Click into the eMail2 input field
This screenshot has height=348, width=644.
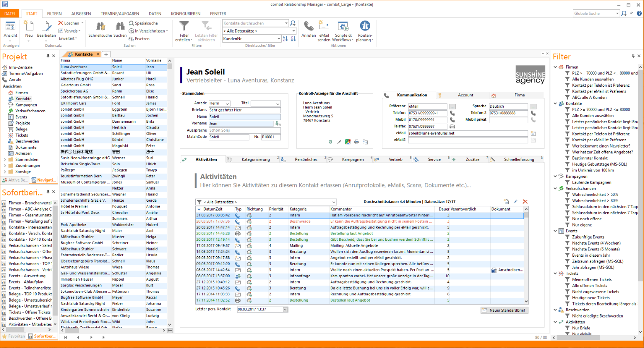[468, 140]
